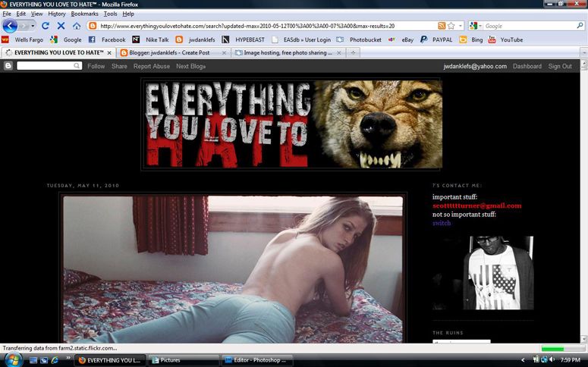Screen dimensions: 588x367
Task: Open the blog post photo
Action: click(x=233, y=269)
